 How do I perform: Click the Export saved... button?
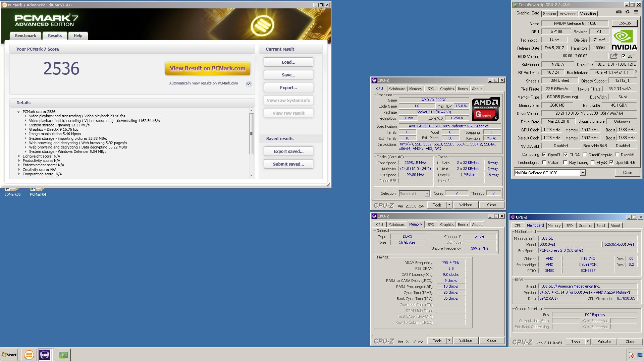[288, 151]
